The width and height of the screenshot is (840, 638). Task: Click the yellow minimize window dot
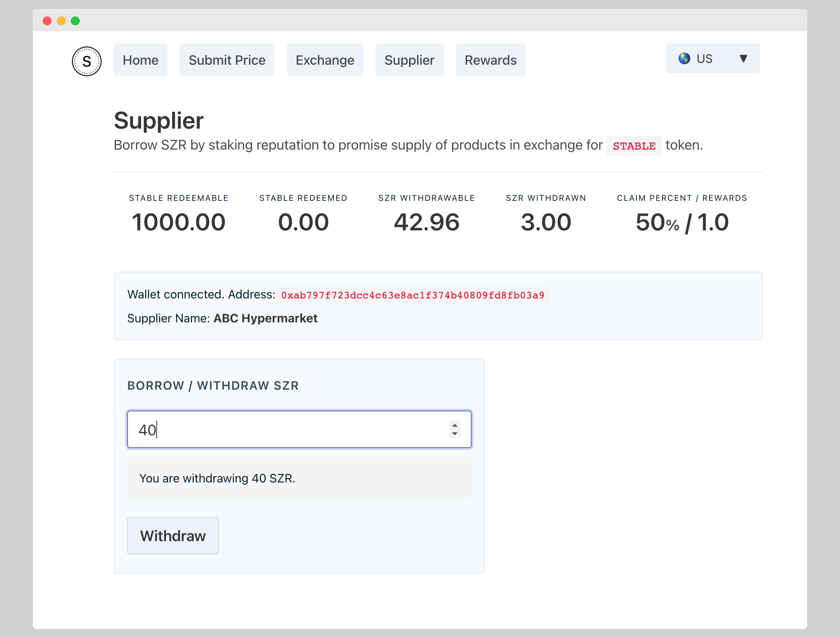pyautogui.click(x=61, y=21)
